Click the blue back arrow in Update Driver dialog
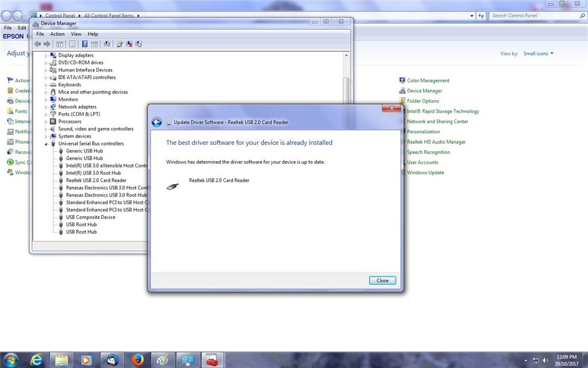Image resolution: width=588 pixels, height=368 pixels. (x=157, y=122)
